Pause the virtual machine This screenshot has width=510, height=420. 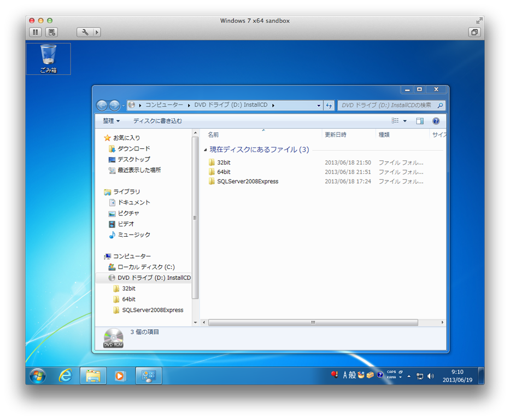[x=36, y=32]
